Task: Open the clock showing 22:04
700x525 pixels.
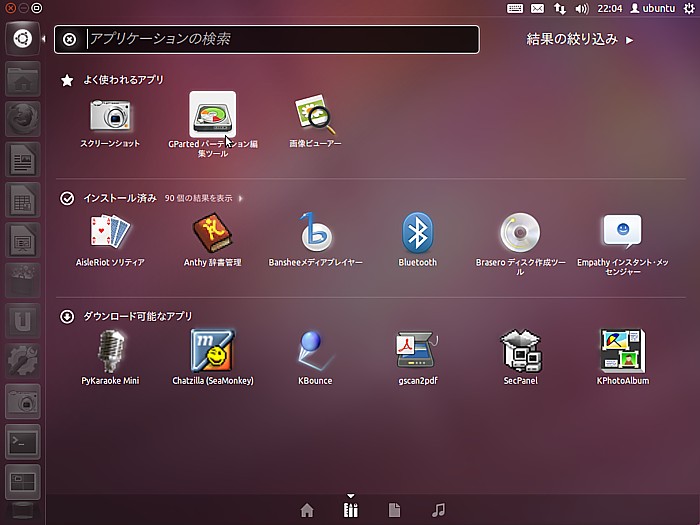Action: (610, 8)
